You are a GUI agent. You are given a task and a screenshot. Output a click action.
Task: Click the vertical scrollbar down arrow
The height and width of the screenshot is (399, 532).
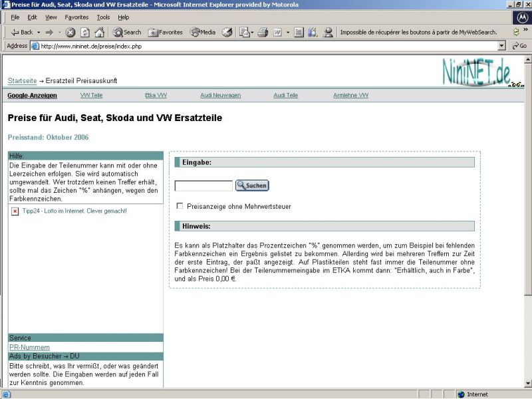[x=528, y=384]
